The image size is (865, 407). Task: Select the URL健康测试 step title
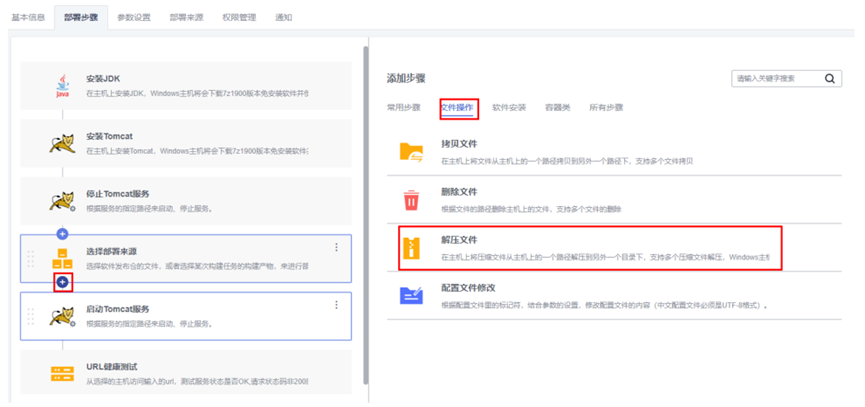pos(111,367)
